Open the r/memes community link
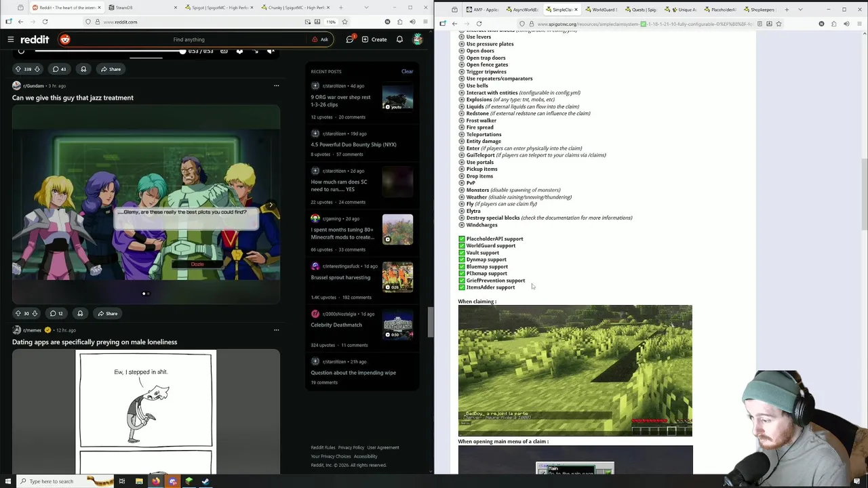This screenshot has height=488, width=868. pos(32,330)
